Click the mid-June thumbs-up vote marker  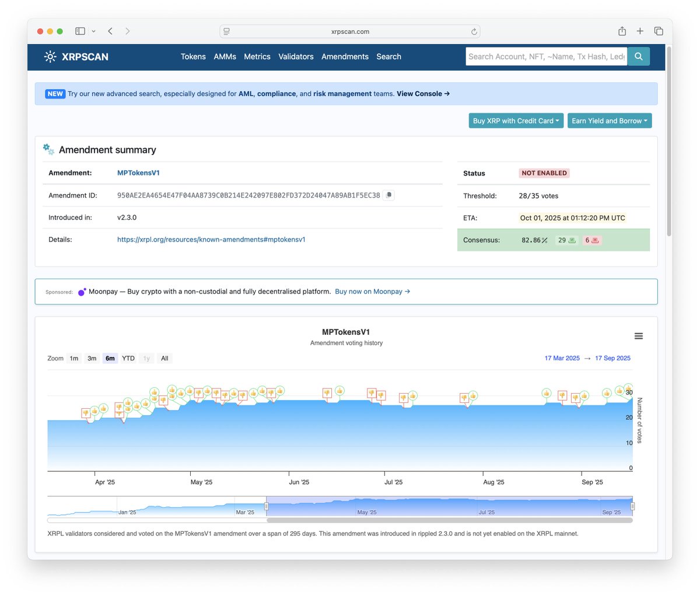coord(339,391)
